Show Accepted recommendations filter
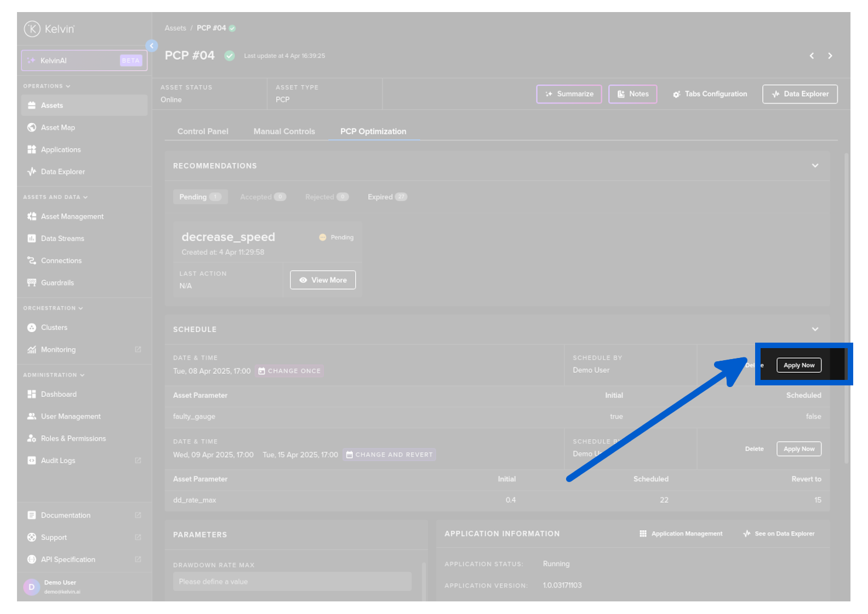Screen dimensions: 868x614 (x=262, y=197)
